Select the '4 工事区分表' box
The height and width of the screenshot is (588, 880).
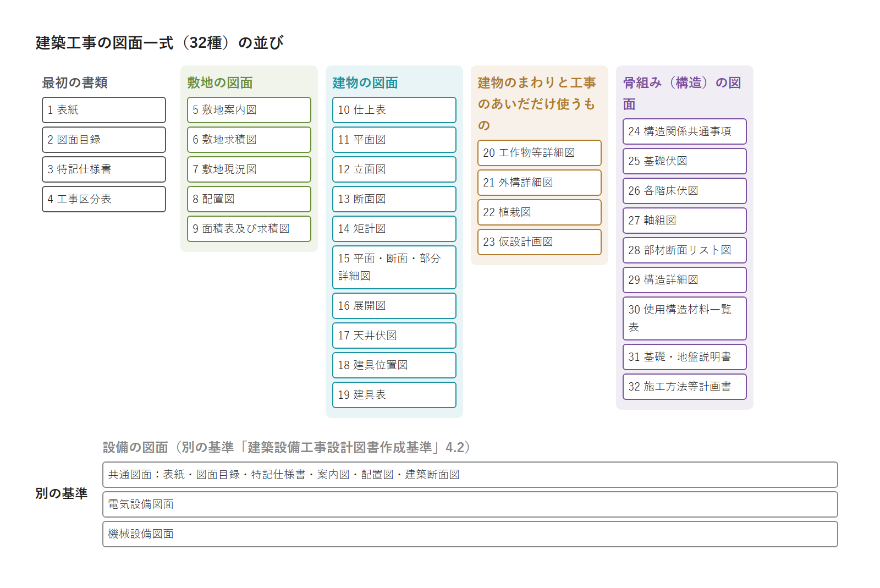104,199
